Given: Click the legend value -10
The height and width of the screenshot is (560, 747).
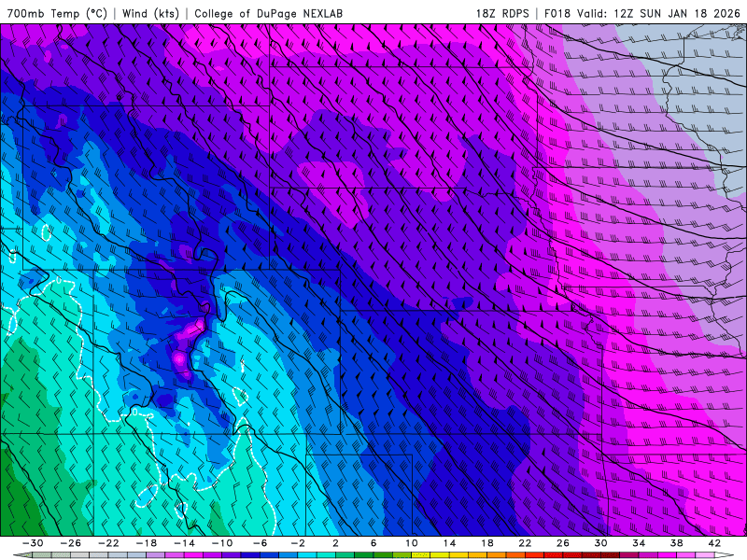Looking at the screenshot, I should (x=222, y=543).
